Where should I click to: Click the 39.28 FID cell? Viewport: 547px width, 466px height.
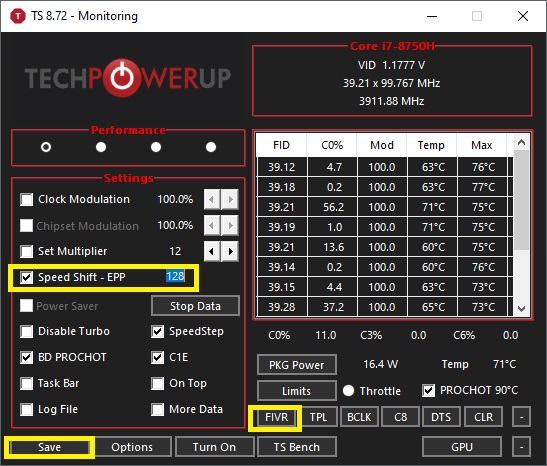[282, 307]
